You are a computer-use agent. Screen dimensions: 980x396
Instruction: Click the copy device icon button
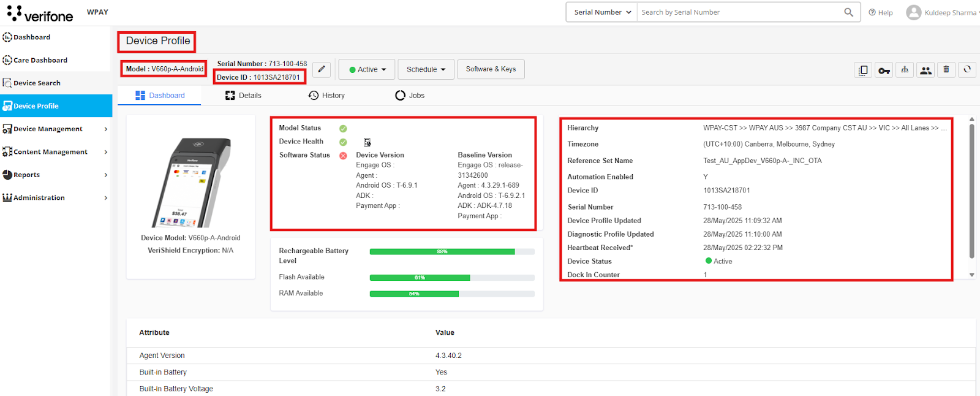pos(863,70)
